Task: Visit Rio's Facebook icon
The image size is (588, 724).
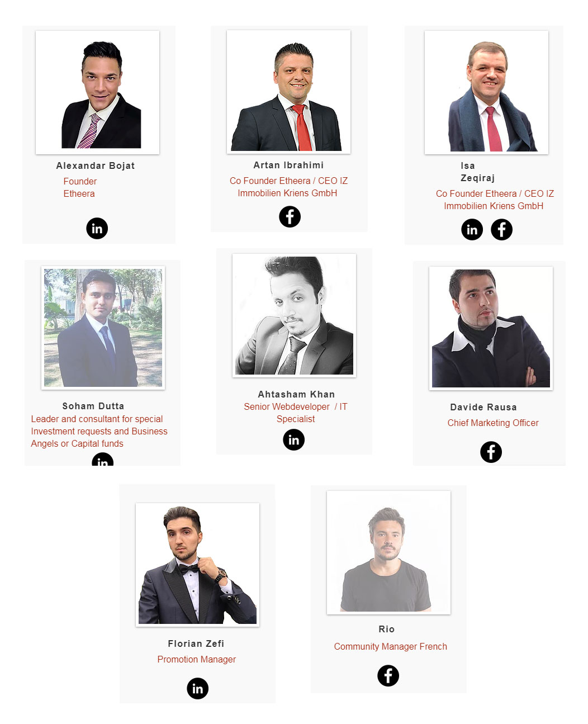Action: click(x=388, y=675)
